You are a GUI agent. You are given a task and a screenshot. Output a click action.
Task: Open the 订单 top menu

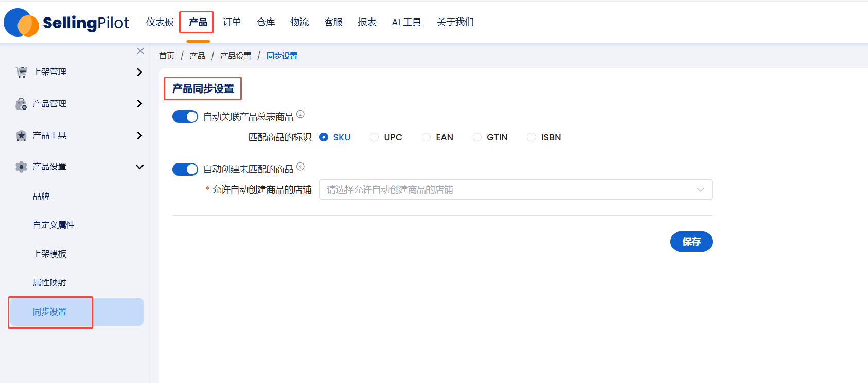(232, 22)
